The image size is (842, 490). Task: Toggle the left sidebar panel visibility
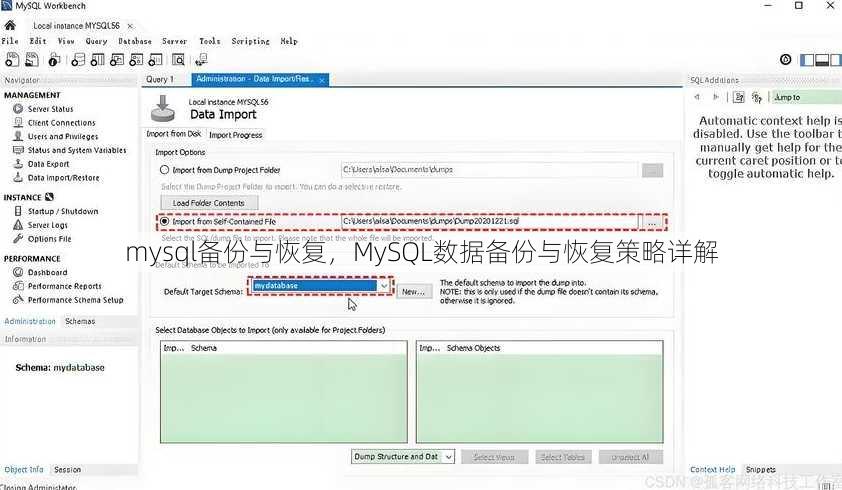pos(807,60)
